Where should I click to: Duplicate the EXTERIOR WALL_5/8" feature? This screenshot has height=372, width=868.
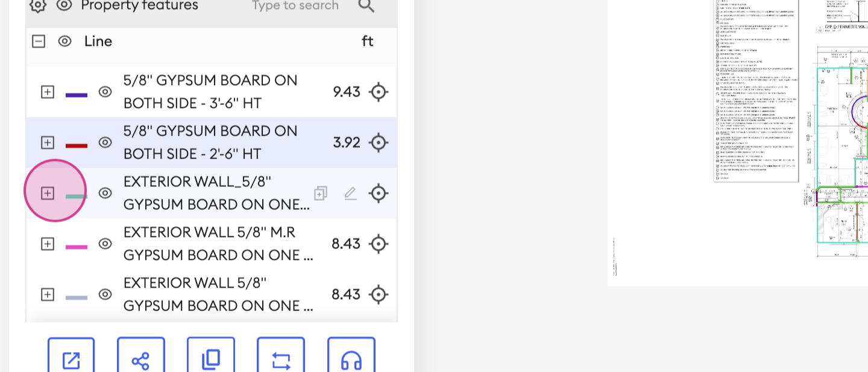pyautogui.click(x=321, y=194)
